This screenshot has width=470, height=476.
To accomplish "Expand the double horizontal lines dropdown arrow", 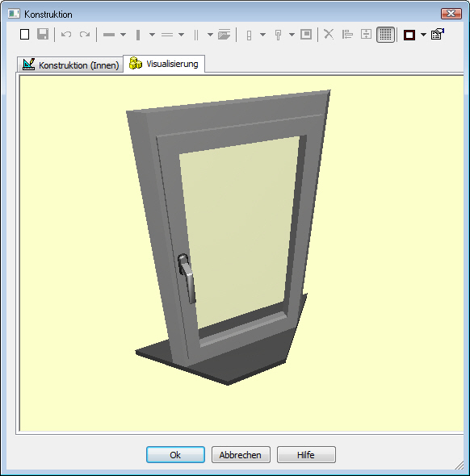I will click(181, 35).
